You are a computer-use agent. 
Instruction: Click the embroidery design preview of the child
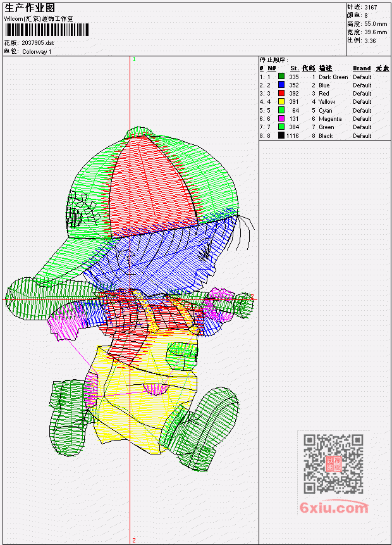click(130, 300)
